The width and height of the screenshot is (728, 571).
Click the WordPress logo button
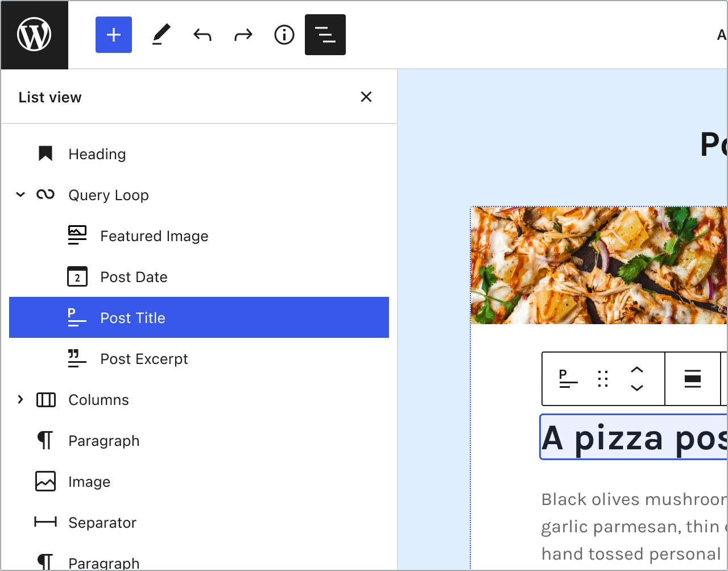point(34,35)
